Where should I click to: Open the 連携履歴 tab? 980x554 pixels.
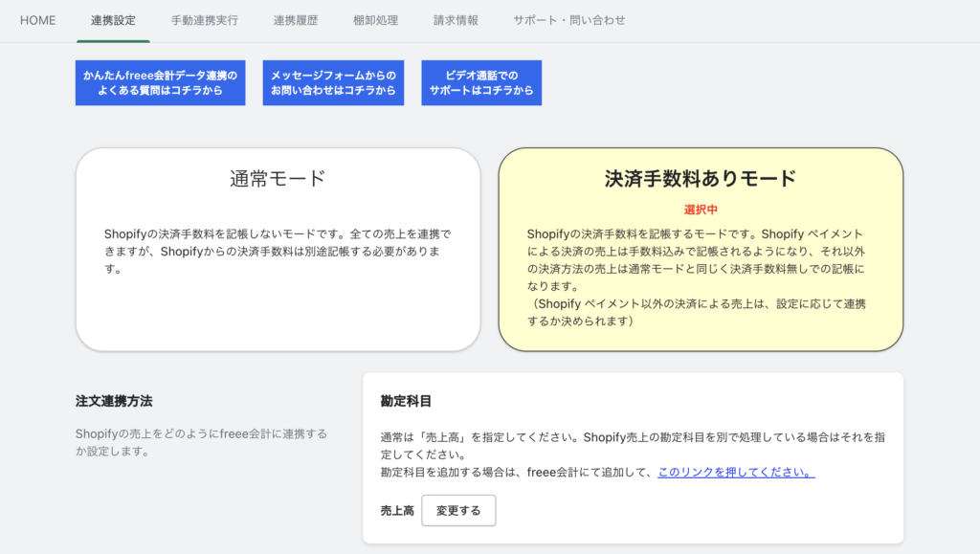coord(296,21)
